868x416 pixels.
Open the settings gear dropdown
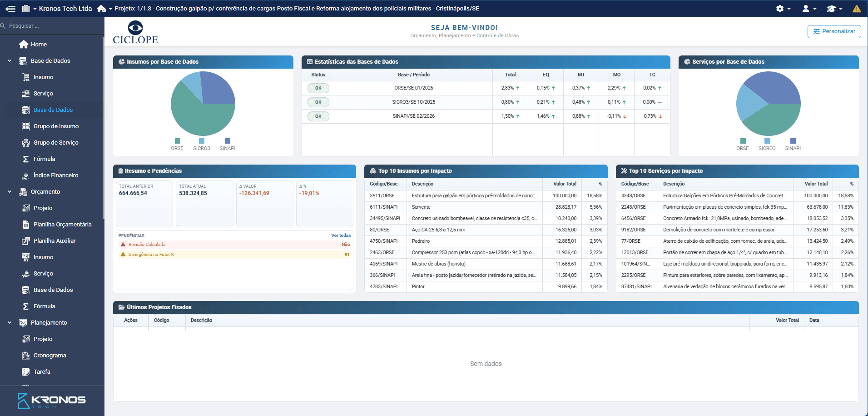tap(783, 9)
